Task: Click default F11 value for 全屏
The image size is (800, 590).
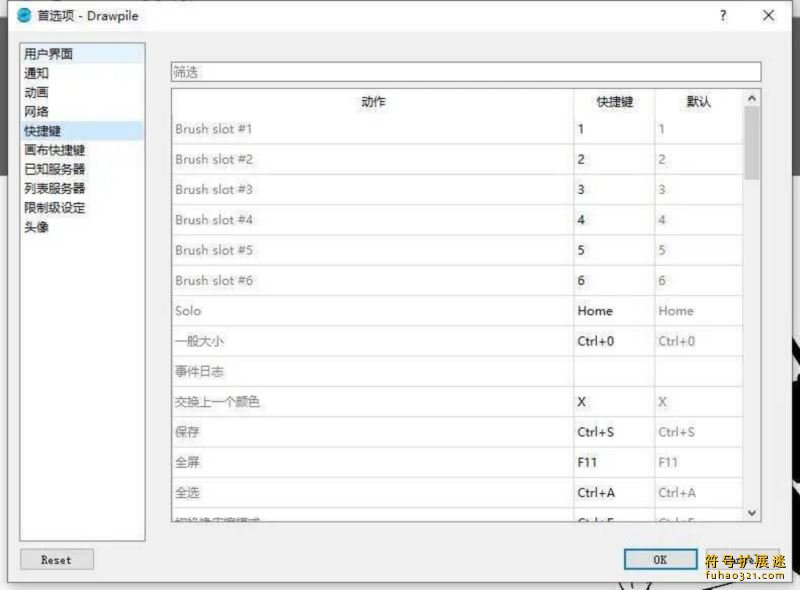Action: coord(699,462)
